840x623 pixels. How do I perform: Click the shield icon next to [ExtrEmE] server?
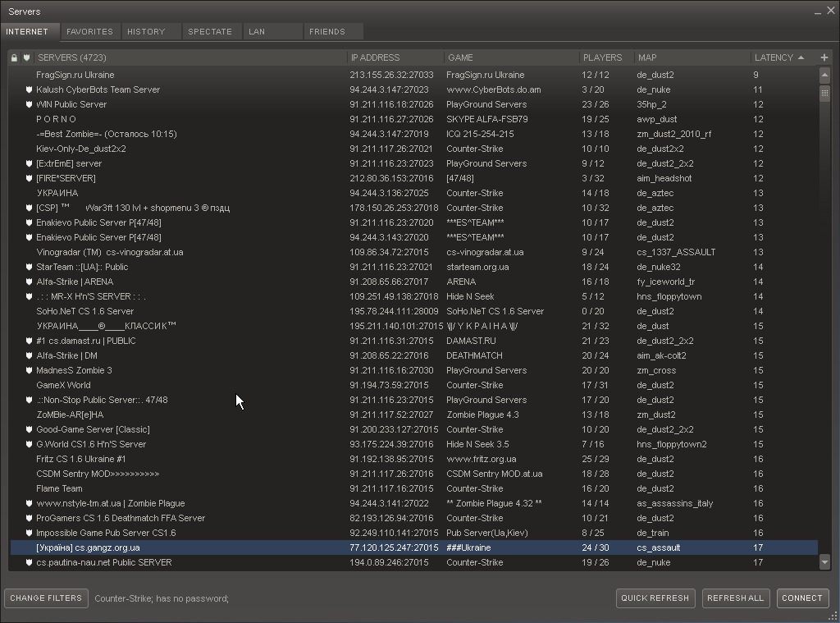[29, 163]
